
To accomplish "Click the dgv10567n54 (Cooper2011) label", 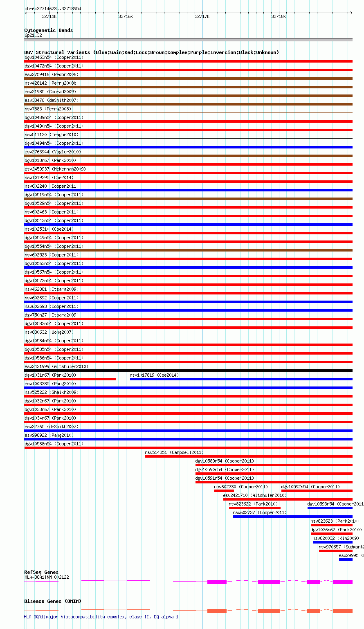I will point(54,272).
